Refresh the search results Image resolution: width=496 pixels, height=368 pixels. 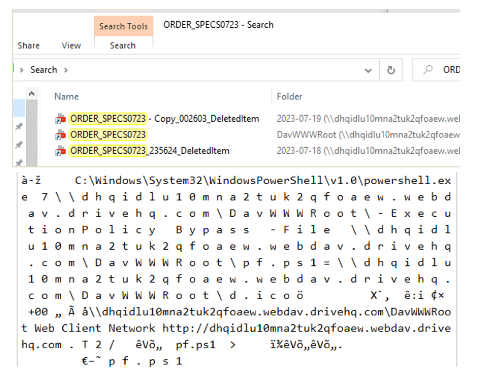click(391, 70)
